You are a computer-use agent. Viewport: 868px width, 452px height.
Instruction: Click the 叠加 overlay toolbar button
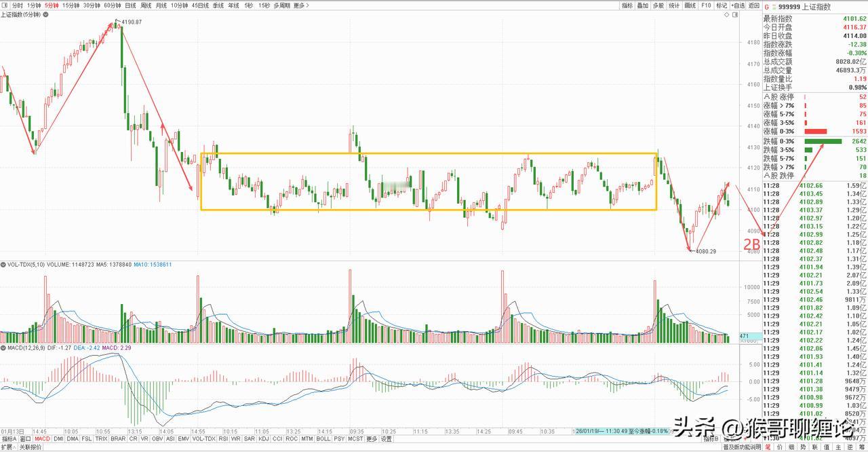click(x=643, y=5)
